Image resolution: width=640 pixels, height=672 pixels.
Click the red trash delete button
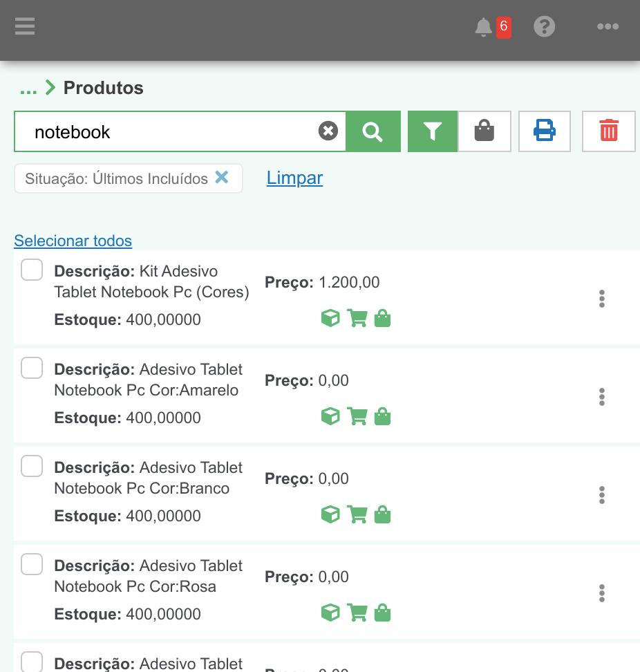point(609,131)
